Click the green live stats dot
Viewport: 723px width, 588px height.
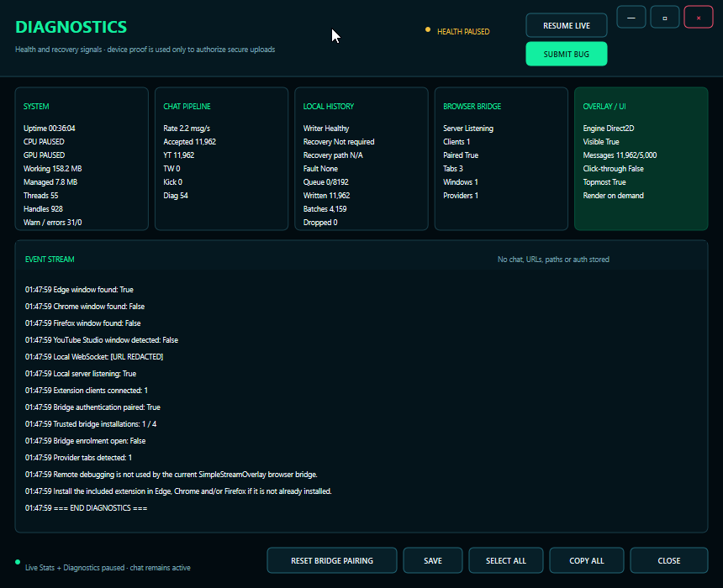18,562
